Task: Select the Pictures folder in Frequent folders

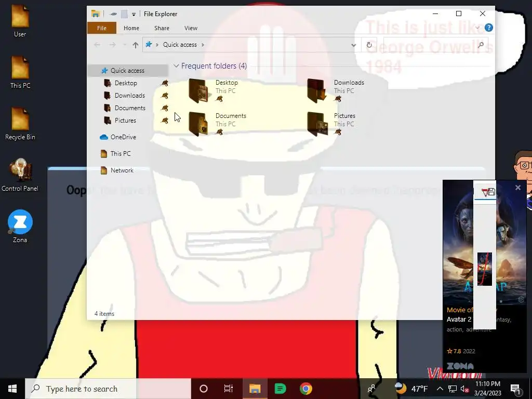Action: point(331,124)
